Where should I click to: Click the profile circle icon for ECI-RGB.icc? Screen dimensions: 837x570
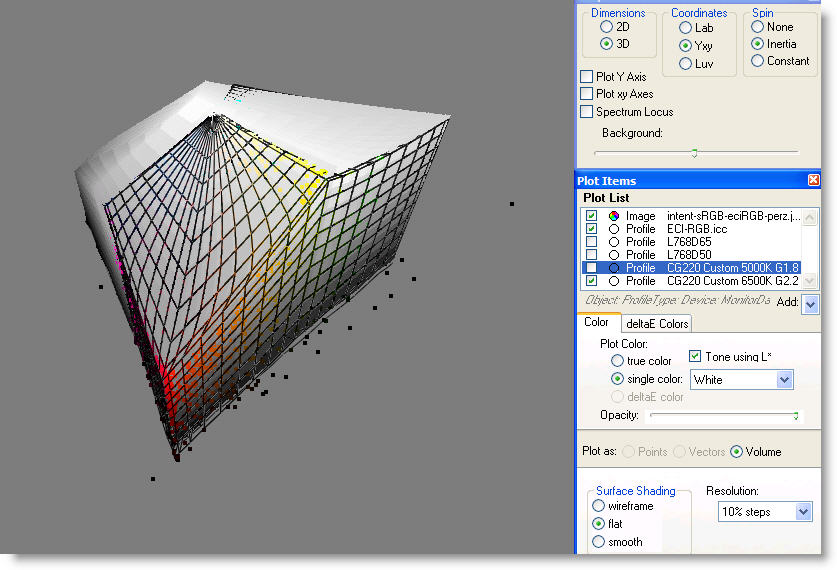[x=613, y=229]
